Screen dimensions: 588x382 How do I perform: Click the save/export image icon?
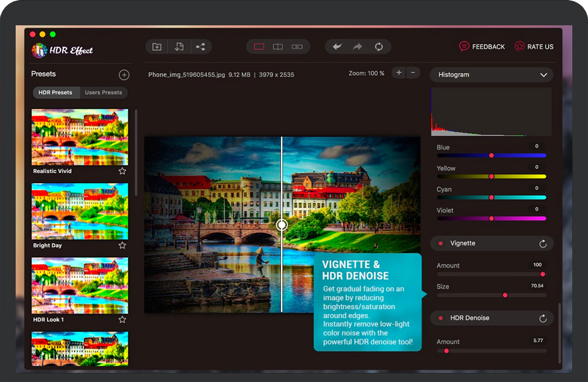[x=179, y=47]
